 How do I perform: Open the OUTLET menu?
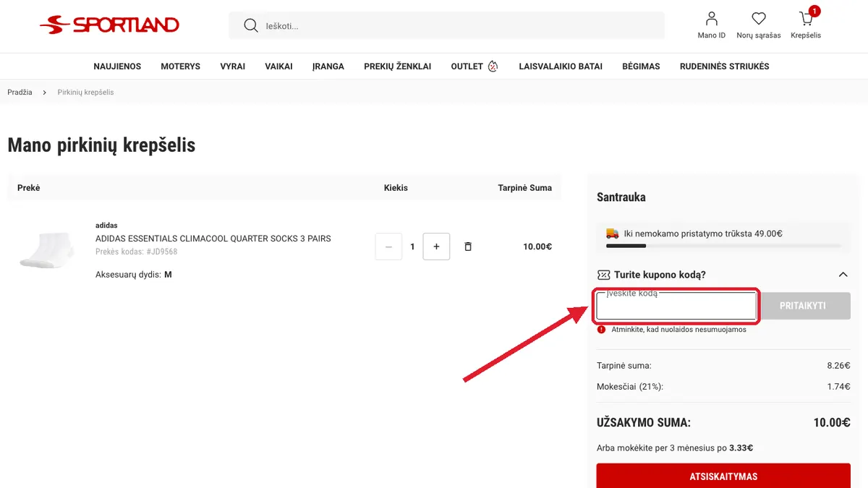tap(467, 67)
